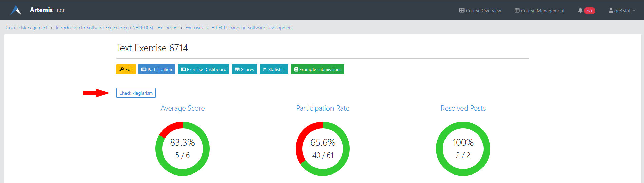Open Example submissions

click(318, 69)
